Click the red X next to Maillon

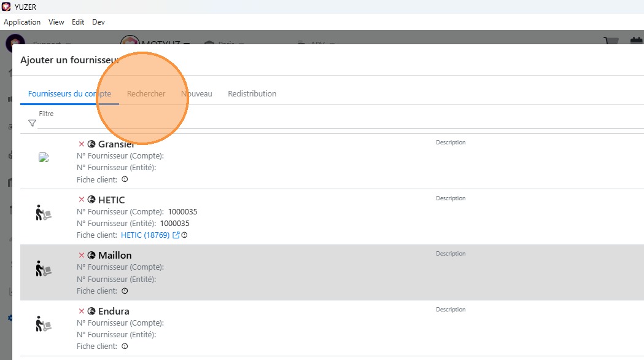[x=81, y=255]
